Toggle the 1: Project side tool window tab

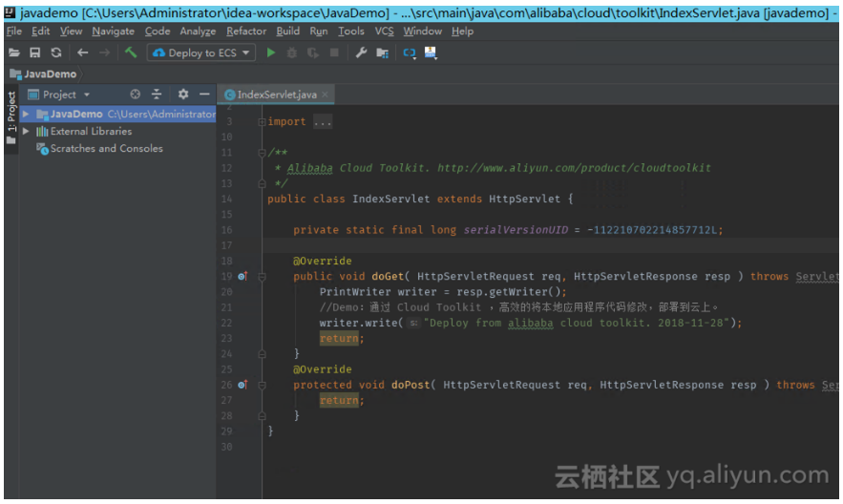click(11, 117)
